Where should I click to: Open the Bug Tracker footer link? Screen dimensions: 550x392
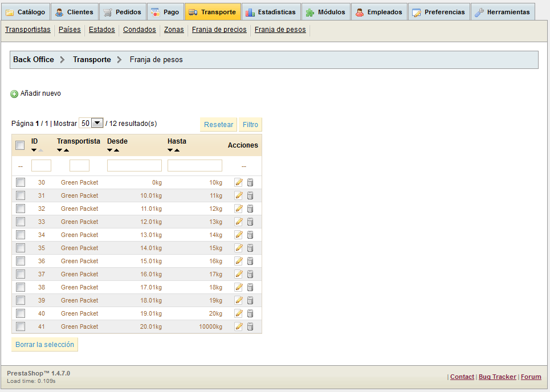[x=498, y=377]
